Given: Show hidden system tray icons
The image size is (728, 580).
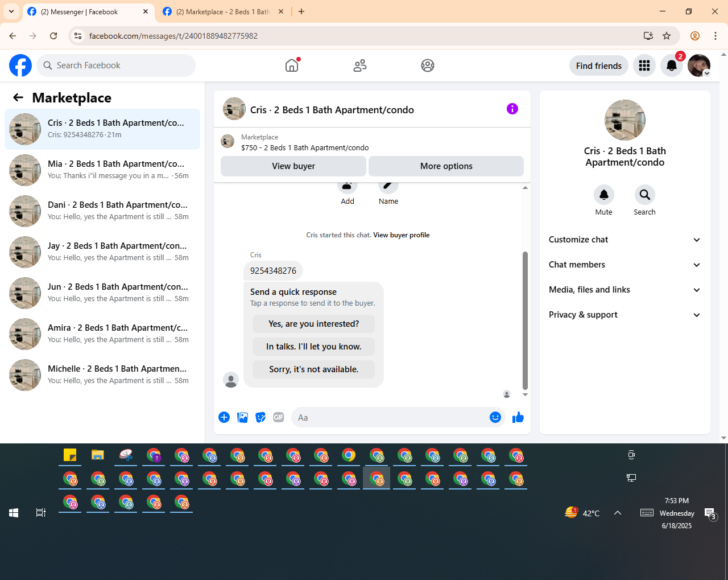Looking at the screenshot, I should (618, 513).
